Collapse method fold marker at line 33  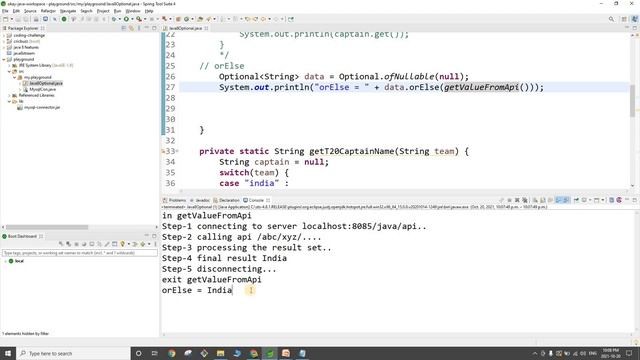pyautogui.click(x=177, y=151)
